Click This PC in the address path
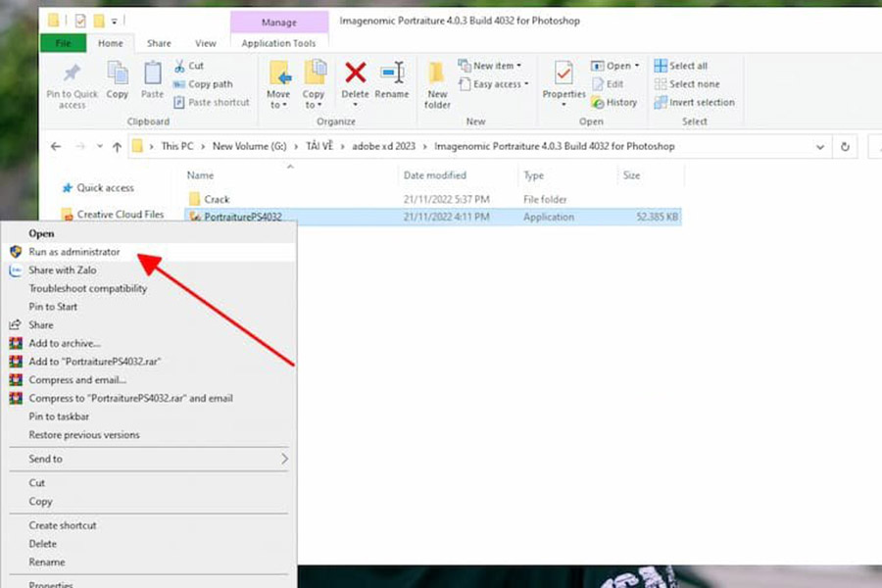 click(x=176, y=146)
